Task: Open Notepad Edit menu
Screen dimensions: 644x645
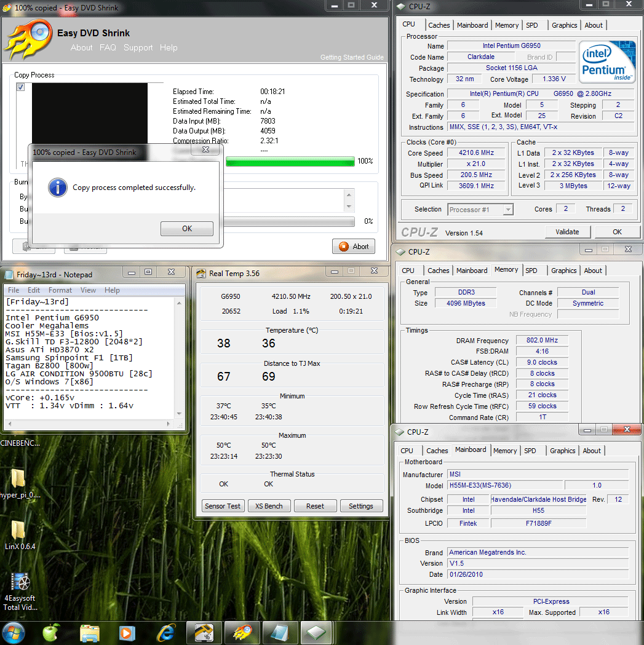Action: tap(34, 290)
